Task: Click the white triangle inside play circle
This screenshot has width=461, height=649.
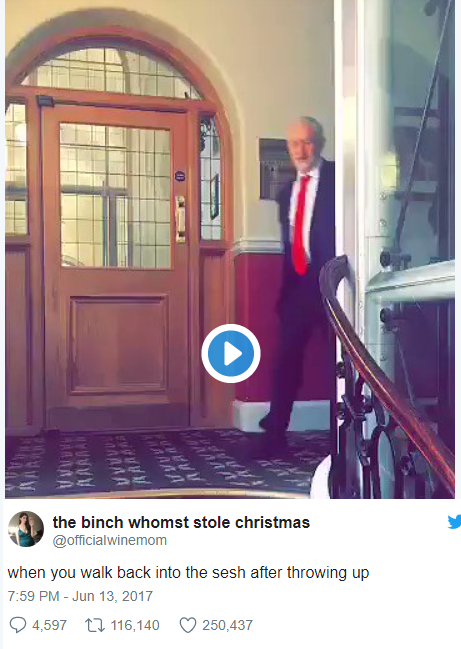Action: click(233, 353)
